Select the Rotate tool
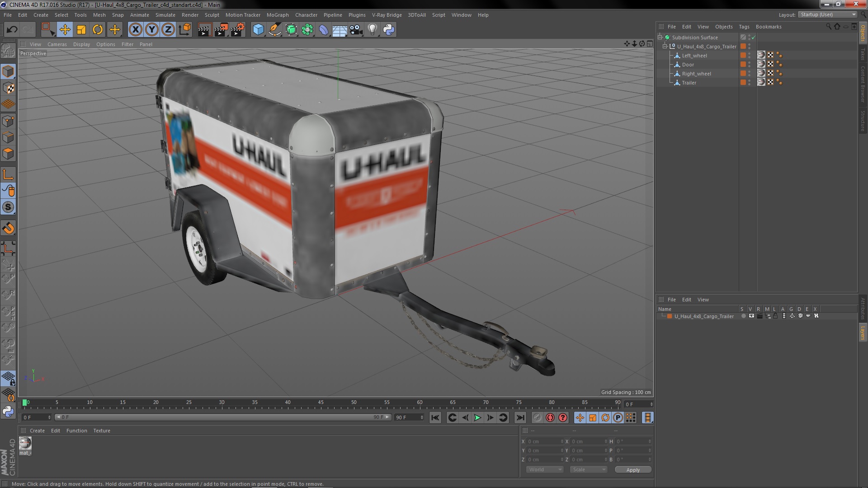This screenshot has height=488, width=868. point(98,30)
